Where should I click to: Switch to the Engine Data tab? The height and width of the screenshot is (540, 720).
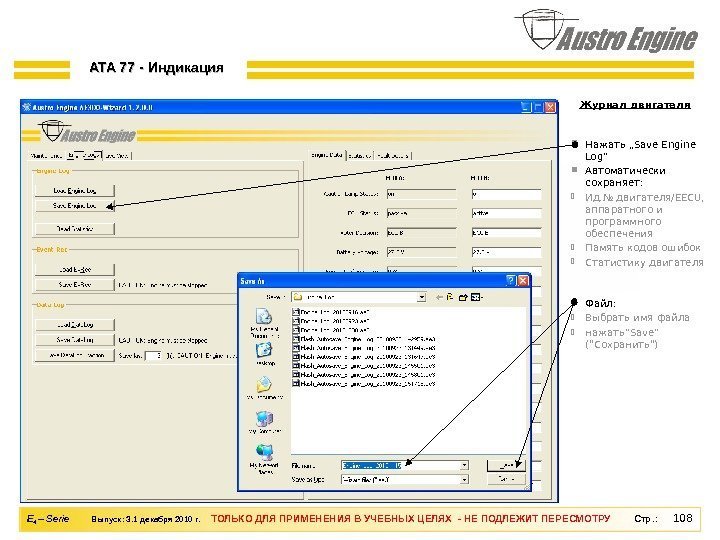326,155
